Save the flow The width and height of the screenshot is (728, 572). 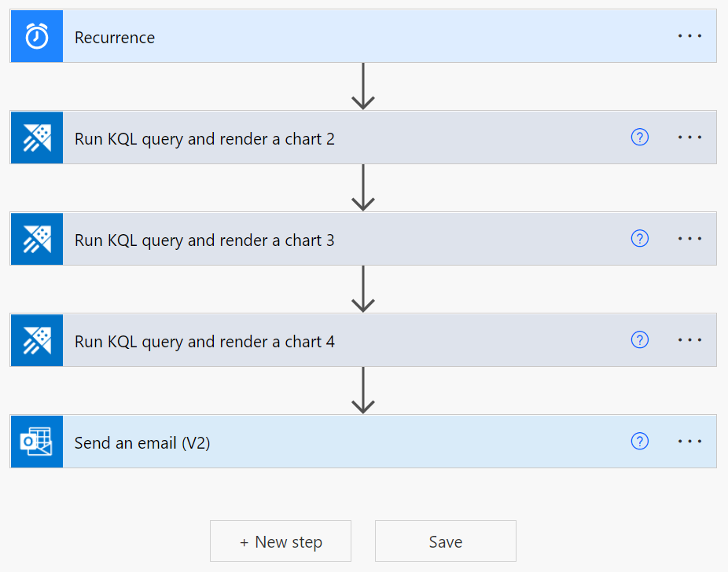[445, 541]
